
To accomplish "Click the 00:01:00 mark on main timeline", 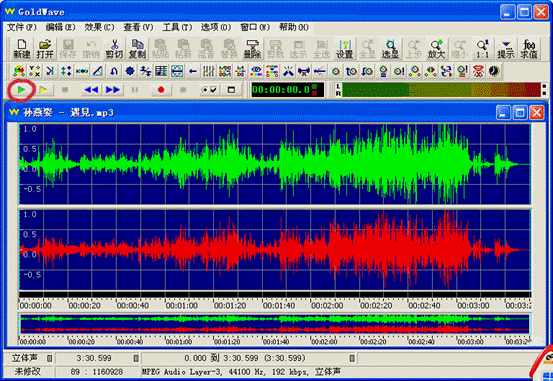I will coord(181,306).
